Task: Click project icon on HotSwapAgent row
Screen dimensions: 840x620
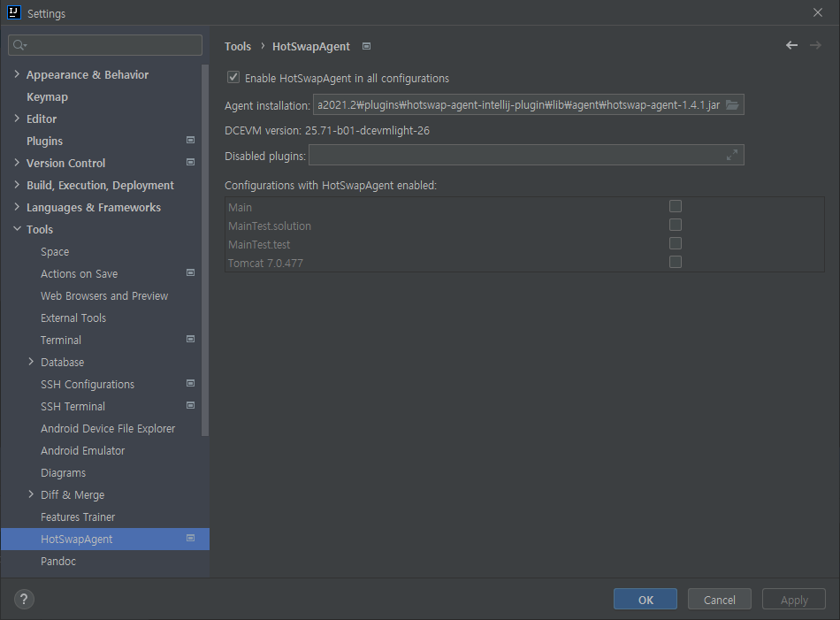Action: point(190,538)
